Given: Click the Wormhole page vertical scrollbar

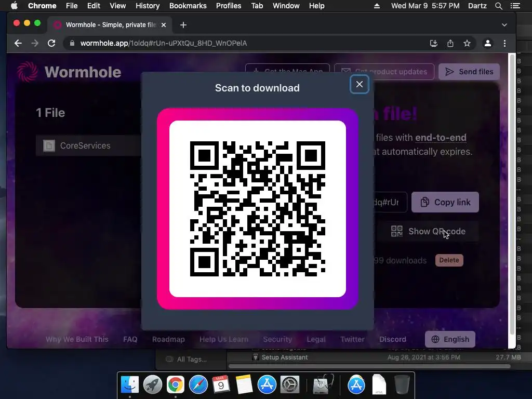Looking at the screenshot, I should coord(512,194).
